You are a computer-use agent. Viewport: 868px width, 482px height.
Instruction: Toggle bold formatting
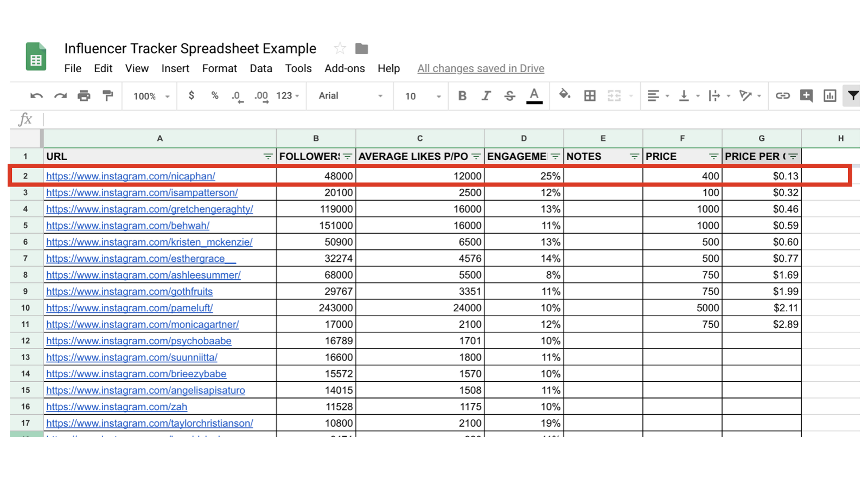pos(462,96)
